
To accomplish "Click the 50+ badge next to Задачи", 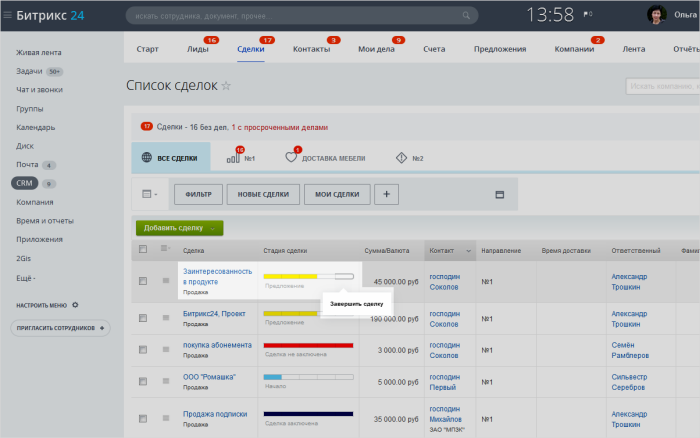I will (54, 71).
